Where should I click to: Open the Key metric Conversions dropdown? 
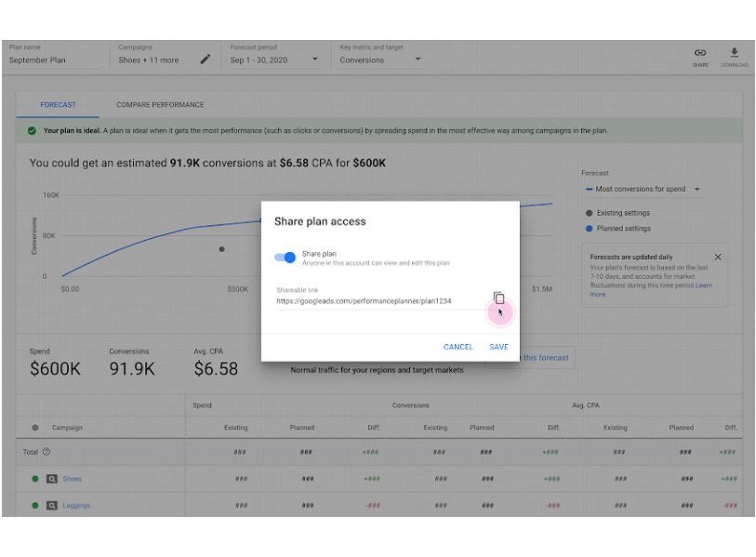[380, 60]
